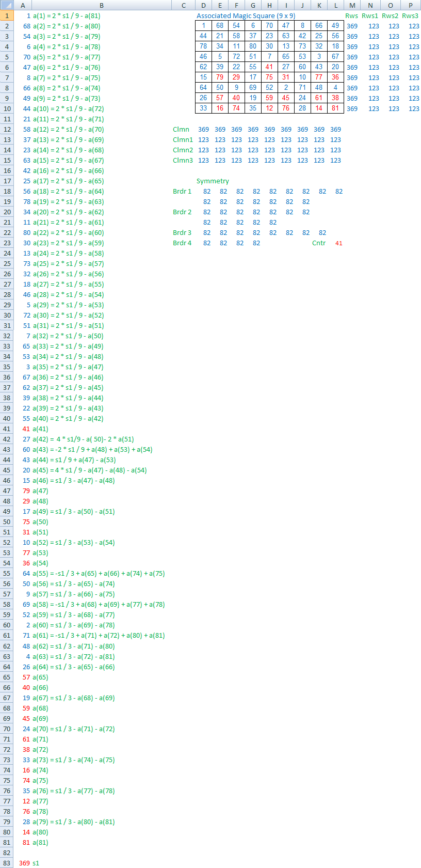Click the 'Rws2' label cell
The image size is (421, 868).
[390, 15]
